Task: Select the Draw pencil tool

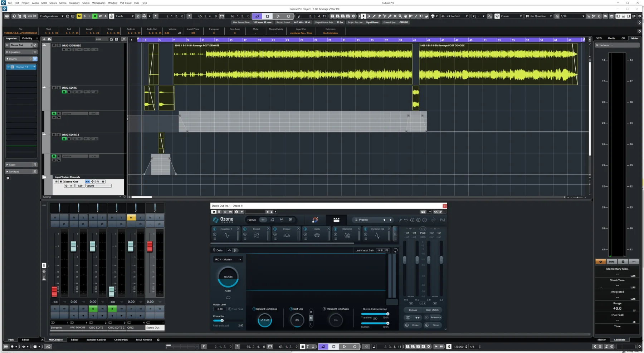Action: (x=374, y=16)
